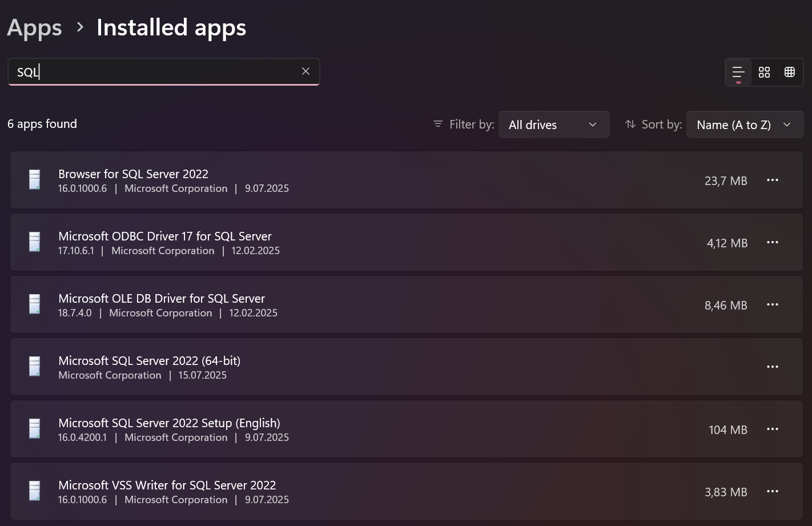The height and width of the screenshot is (526, 812).
Task: Select Microsoft OLE DB Driver for SQL Server name
Action: pyautogui.click(x=162, y=298)
